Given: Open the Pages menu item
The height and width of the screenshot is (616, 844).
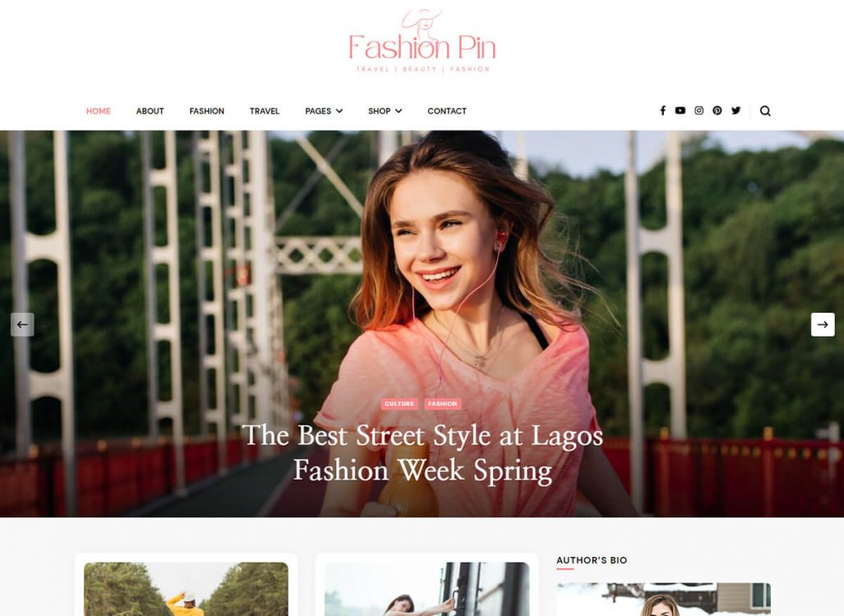Looking at the screenshot, I should click(318, 111).
